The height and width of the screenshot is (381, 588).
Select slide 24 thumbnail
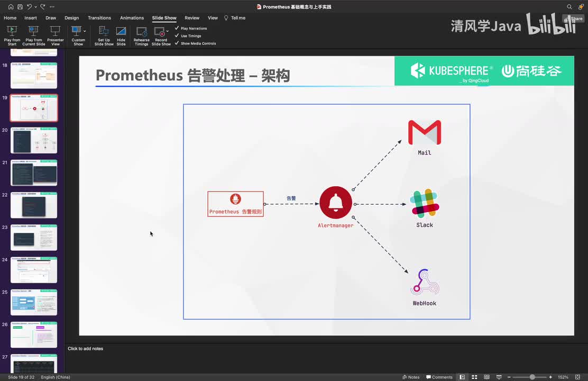point(34,270)
